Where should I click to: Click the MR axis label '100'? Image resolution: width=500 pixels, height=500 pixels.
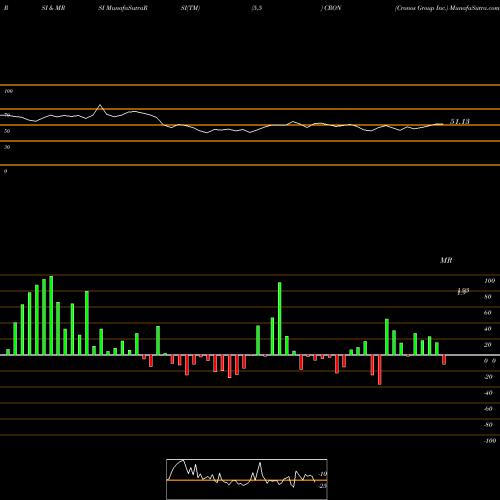click(x=489, y=281)
